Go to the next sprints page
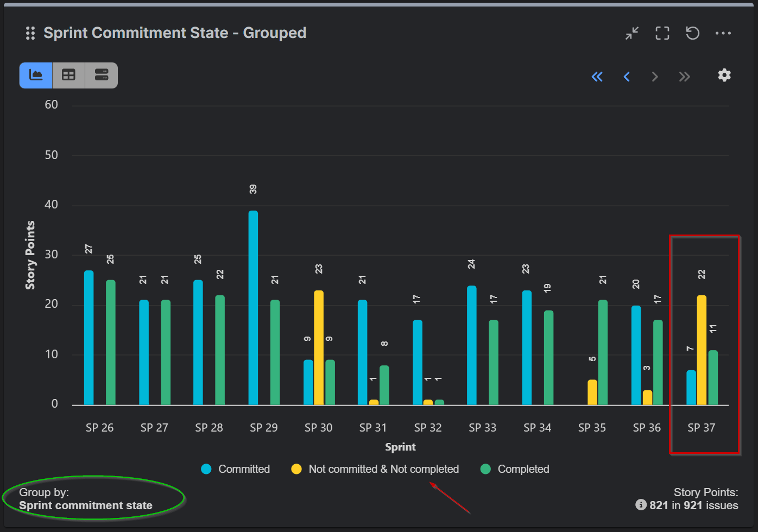758x532 pixels. pos(655,77)
